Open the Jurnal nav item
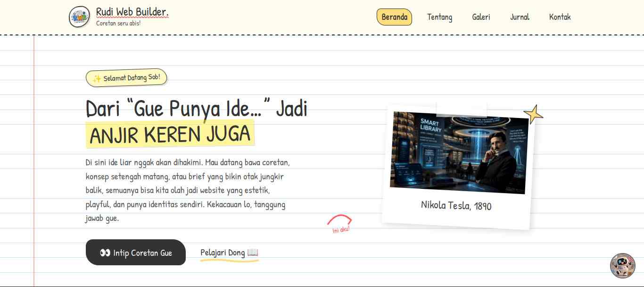The width and height of the screenshot is (644, 287). 520,17
